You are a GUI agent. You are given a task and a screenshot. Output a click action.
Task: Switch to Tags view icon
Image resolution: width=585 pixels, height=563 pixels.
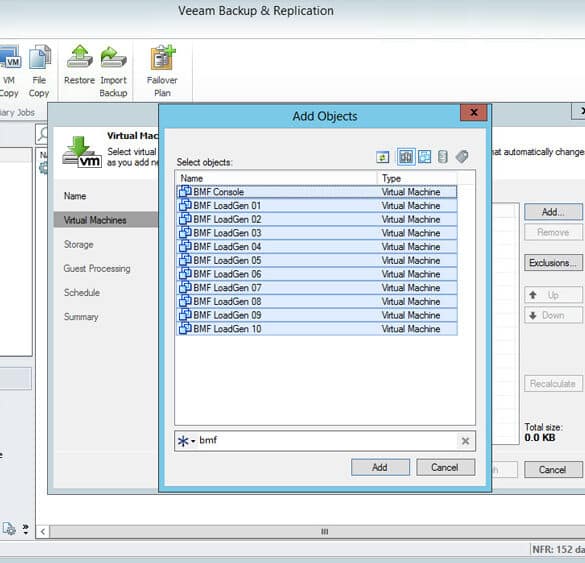(462, 157)
